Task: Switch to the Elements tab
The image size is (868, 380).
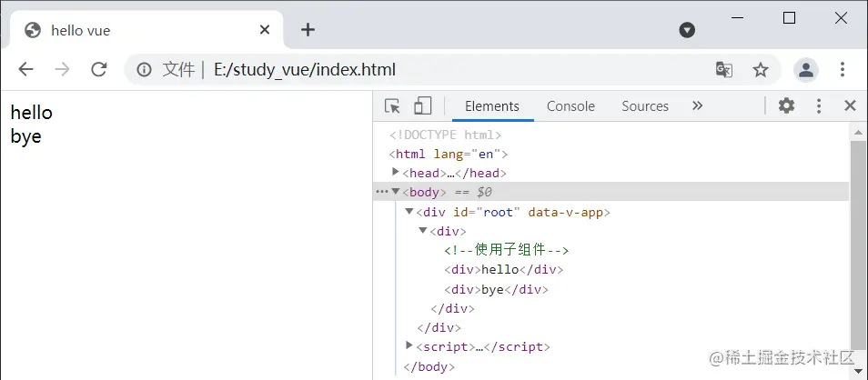Action: [x=492, y=106]
